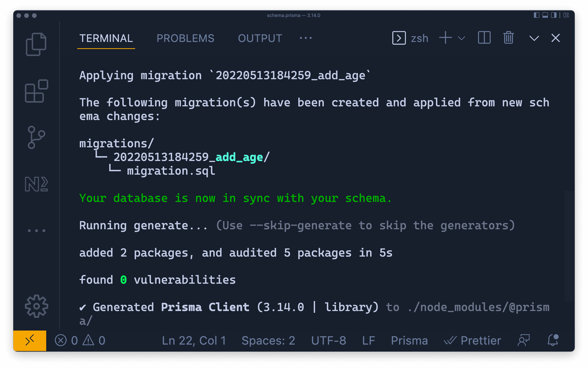Viewport: 588px width, 368px height.
Task: Toggle the secondary side bar layout
Action: pos(554,15)
